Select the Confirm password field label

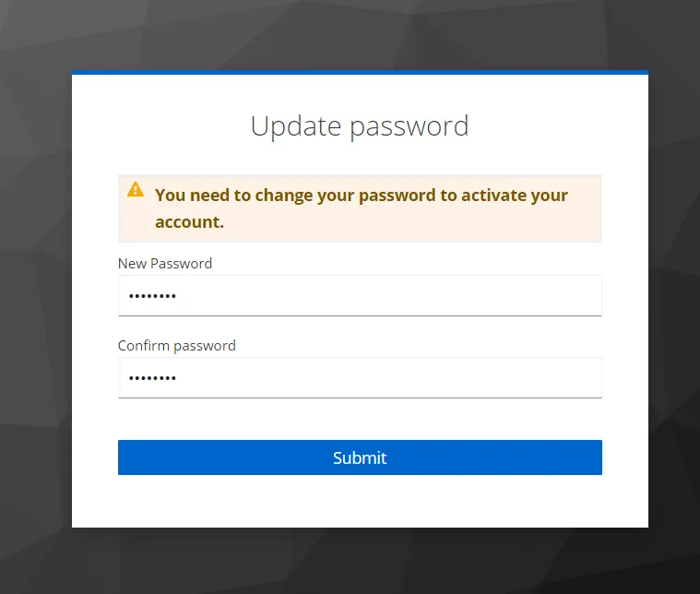click(x=177, y=346)
